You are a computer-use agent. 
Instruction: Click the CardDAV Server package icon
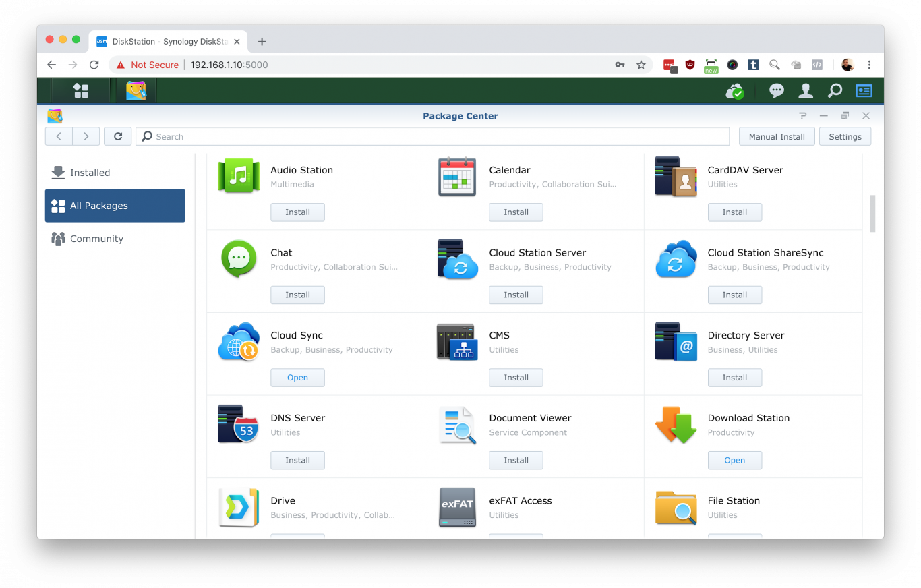click(x=676, y=177)
